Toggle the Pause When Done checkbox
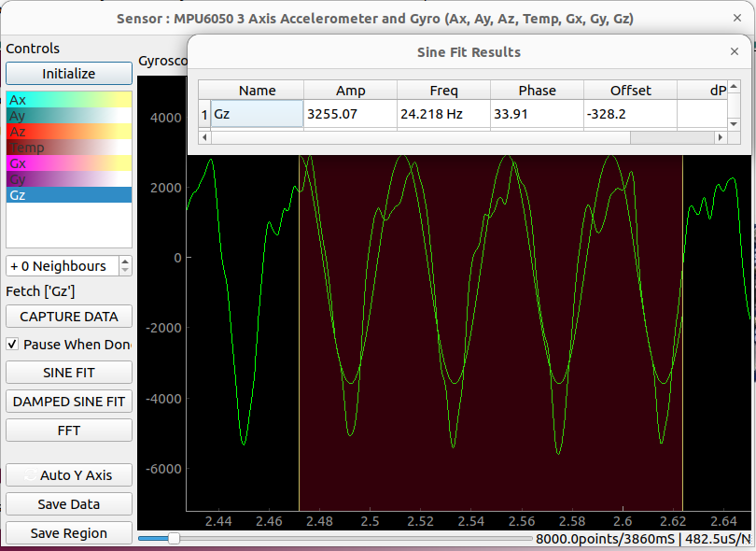756x551 pixels. (12, 345)
